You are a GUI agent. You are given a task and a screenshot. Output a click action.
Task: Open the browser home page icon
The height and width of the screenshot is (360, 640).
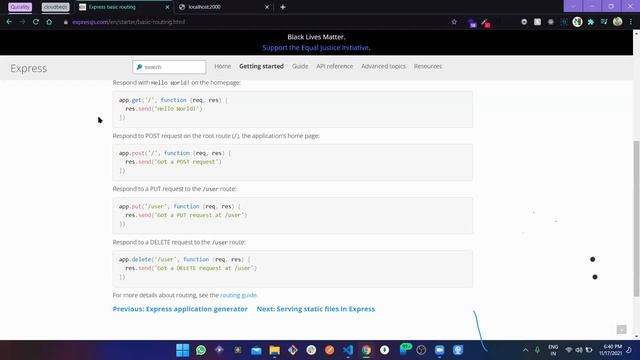tap(49, 22)
